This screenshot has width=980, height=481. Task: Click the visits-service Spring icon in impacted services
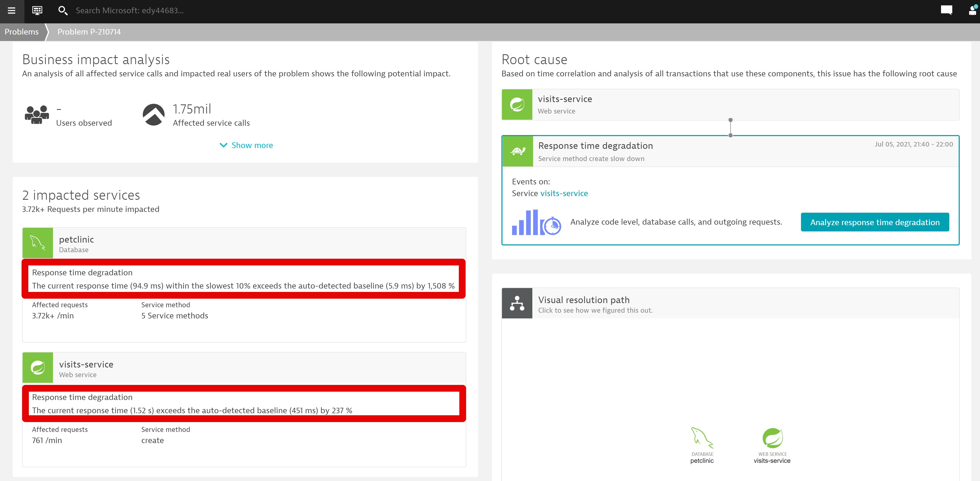(x=38, y=368)
